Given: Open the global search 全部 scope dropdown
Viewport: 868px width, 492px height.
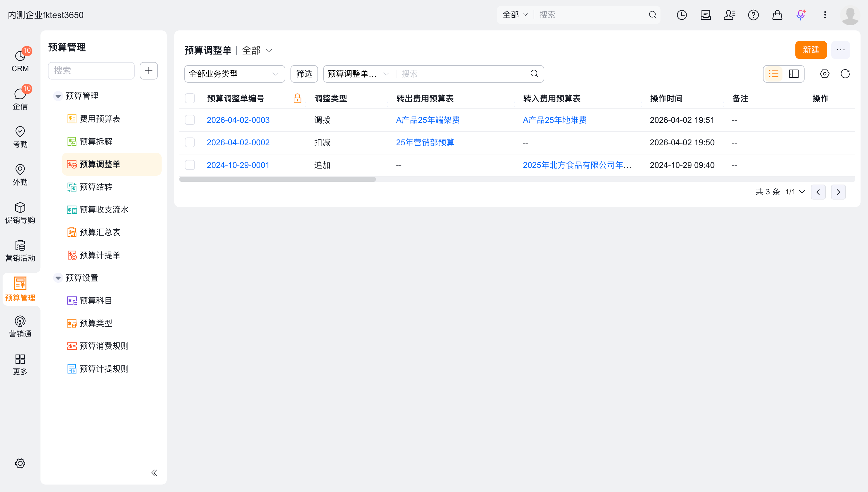Looking at the screenshot, I should coord(515,15).
